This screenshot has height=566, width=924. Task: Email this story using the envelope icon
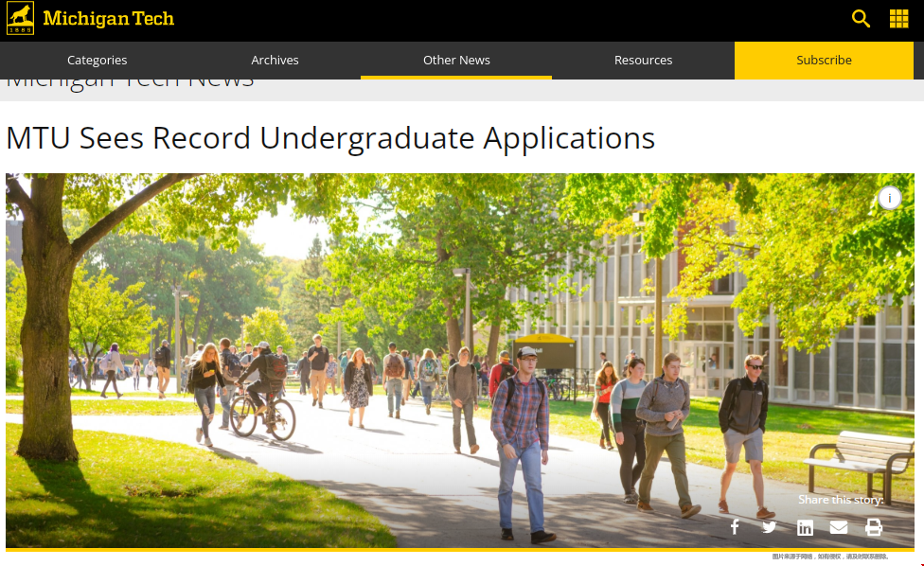pyautogui.click(x=839, y=527)
